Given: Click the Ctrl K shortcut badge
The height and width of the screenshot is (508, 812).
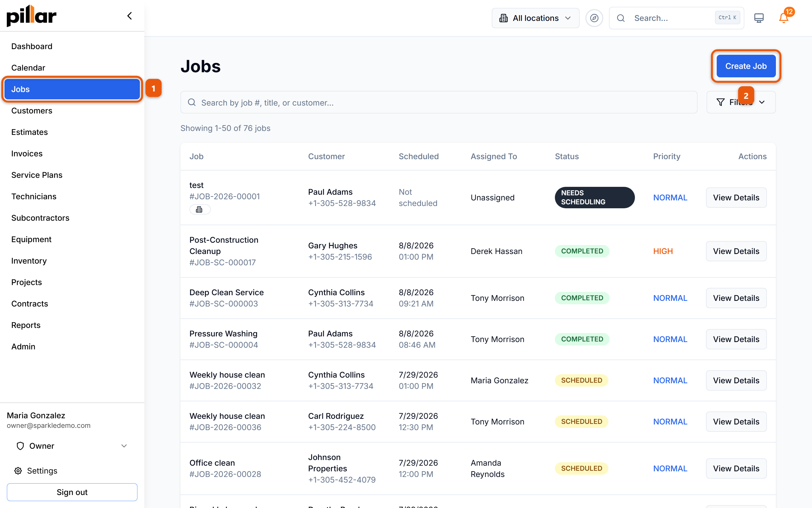Looking at the screenshot, I should (x=727, y=17).
